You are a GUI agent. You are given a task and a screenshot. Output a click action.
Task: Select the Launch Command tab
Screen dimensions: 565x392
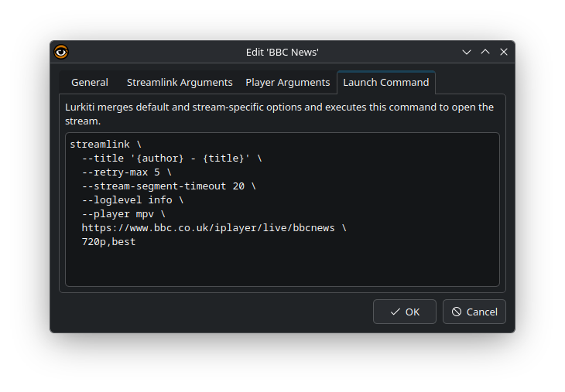(x=386, y=83)
